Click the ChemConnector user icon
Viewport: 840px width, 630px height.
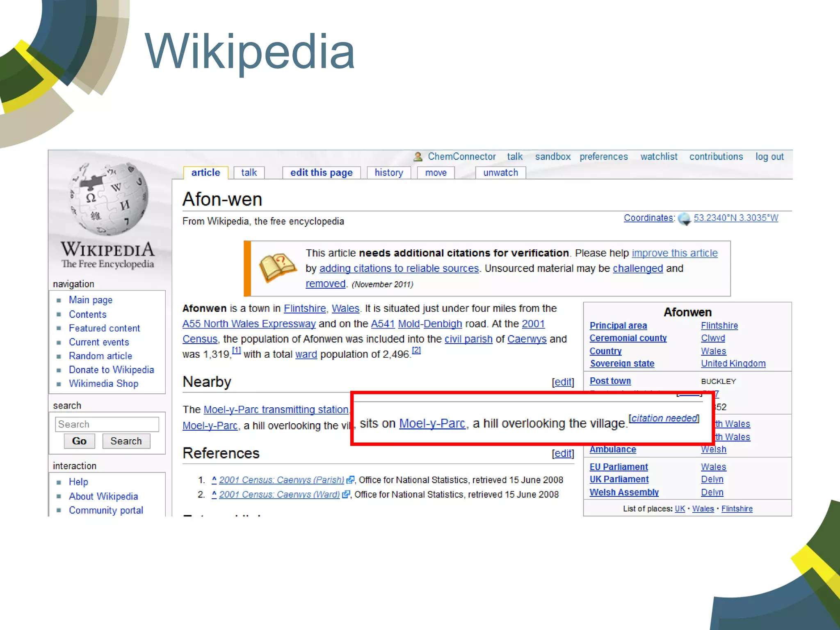418,157
